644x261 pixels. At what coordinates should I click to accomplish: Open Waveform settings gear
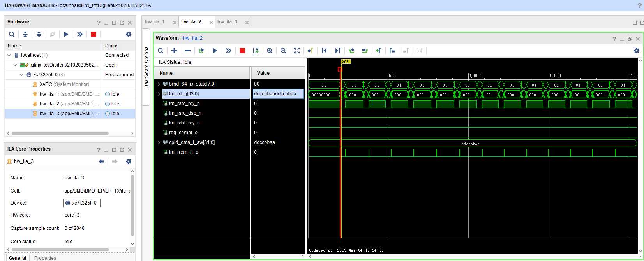click(x=637, y=51)
